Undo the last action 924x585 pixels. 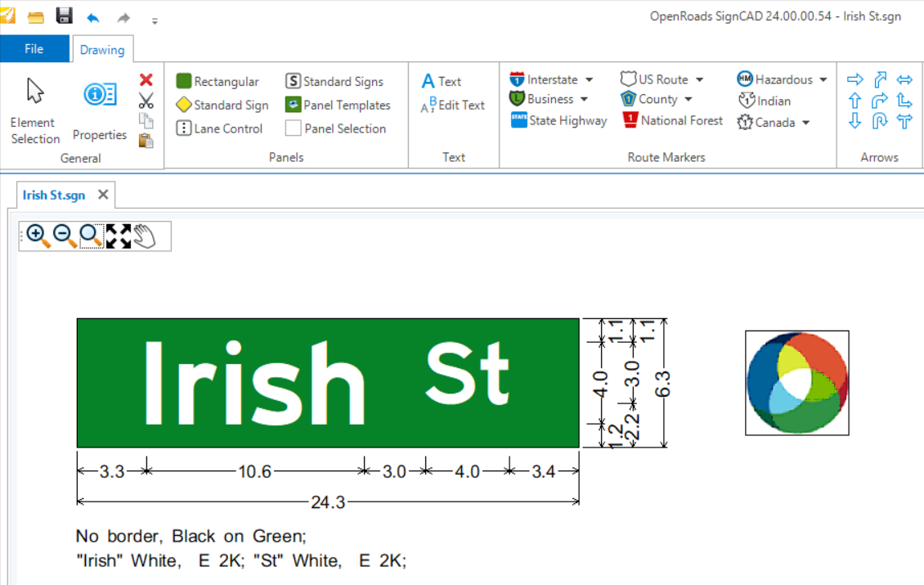pos(92,18)
